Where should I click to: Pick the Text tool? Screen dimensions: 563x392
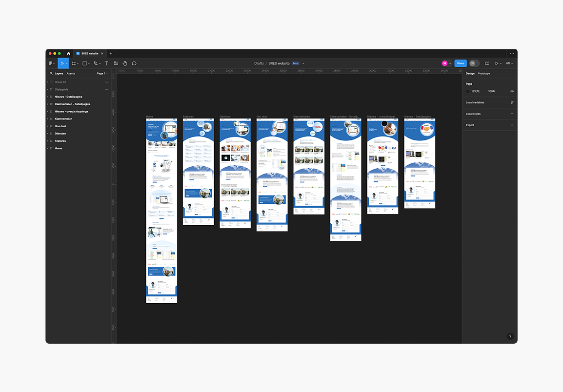point(106,63)
